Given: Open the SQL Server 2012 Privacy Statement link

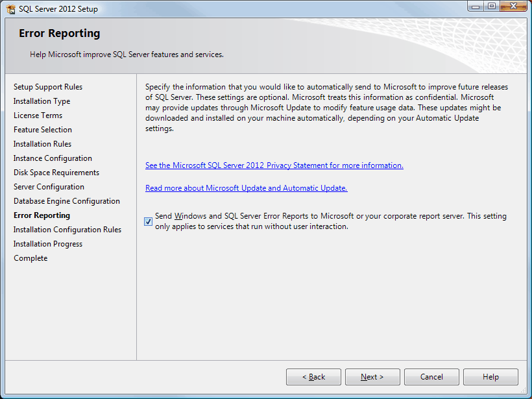Looking at the screenshot, I should 274,165.
